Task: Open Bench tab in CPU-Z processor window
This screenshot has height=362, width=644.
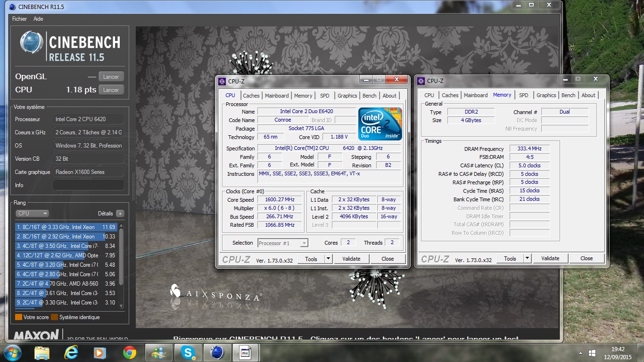Action: (370, 96)
